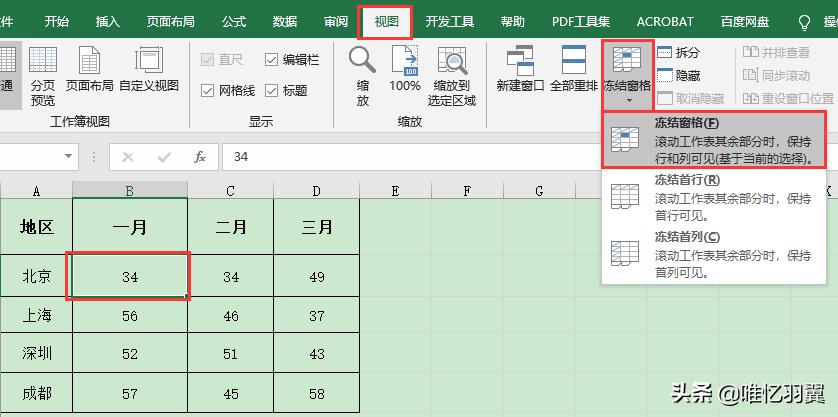Select the cell with value 51
The width and height of the screenshot is (838, 417).
230,353
